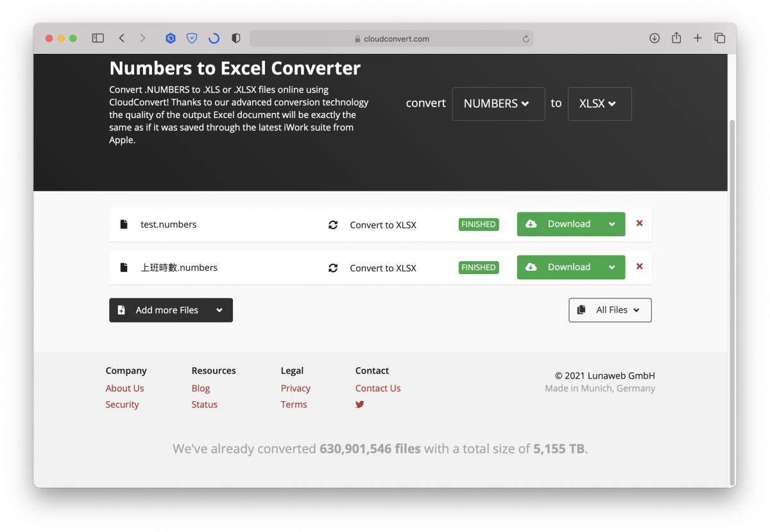Open the Contact Us link

[378, 388]
